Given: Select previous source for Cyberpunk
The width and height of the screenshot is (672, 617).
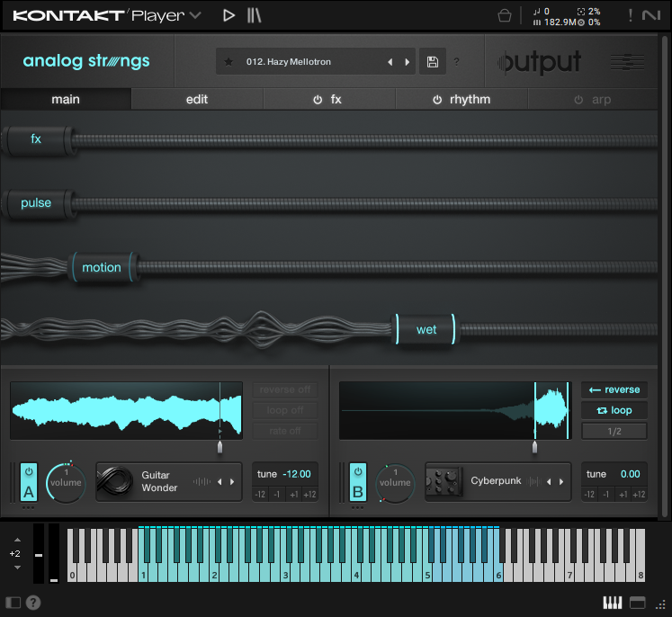Looking at the screenshot, I should [549, 481].
